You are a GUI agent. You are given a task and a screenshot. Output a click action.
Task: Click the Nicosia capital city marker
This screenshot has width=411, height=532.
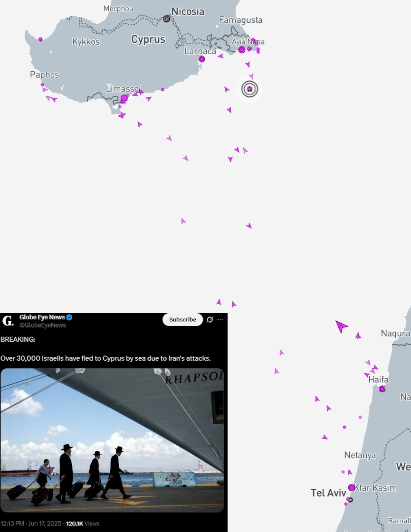point(166,19)
